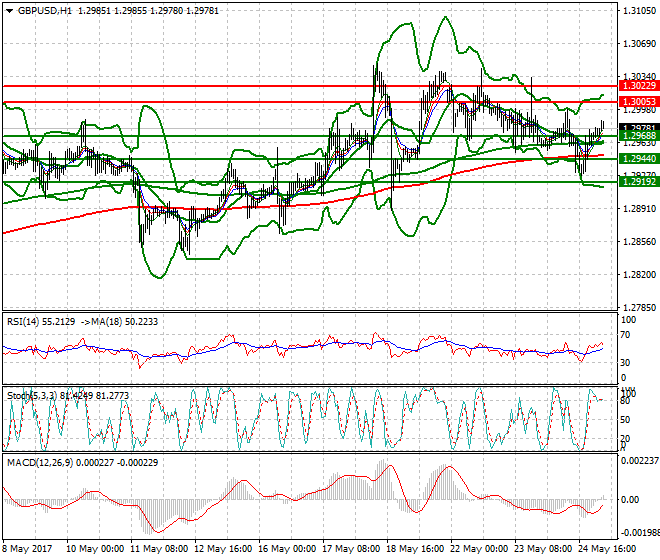Screen dimensions: 660x560
Task: Click the 1.28560 price scale value
Action: pos(639,242)
